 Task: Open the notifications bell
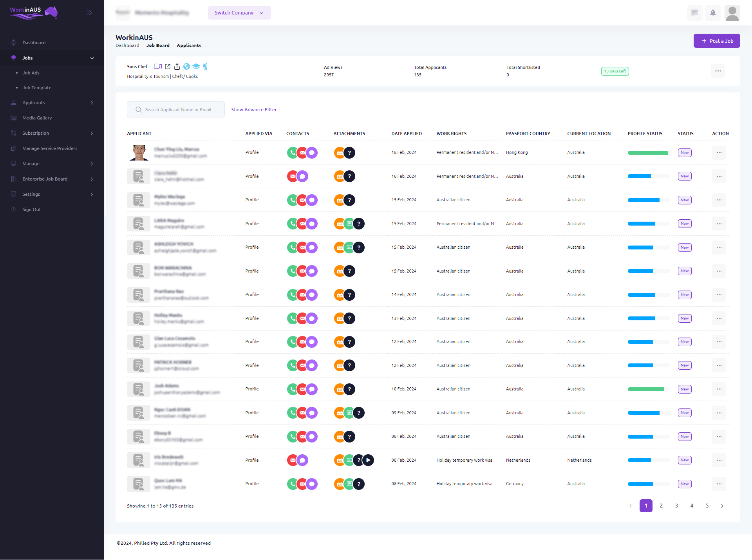coord(713,13)
